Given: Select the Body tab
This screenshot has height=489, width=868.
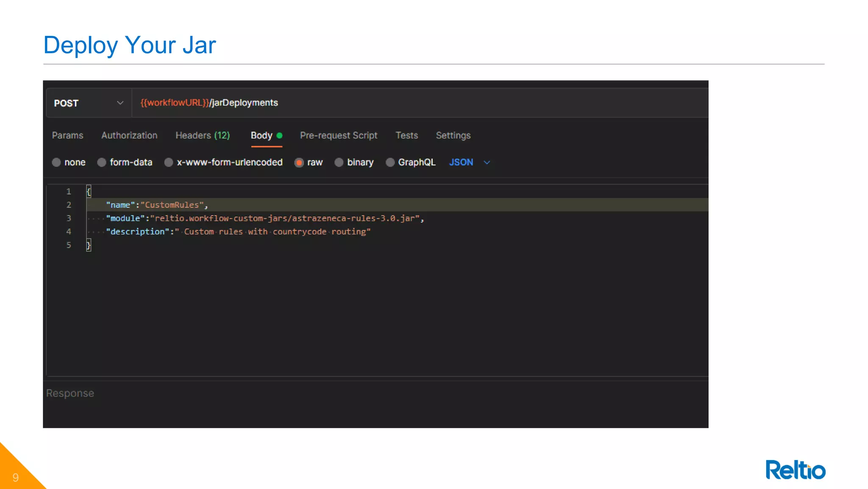Looking at the screenshot, I should coord(262,135).
